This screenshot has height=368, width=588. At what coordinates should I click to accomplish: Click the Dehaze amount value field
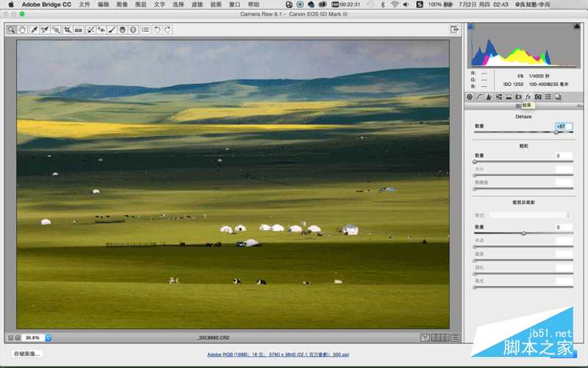coord(564,126)
